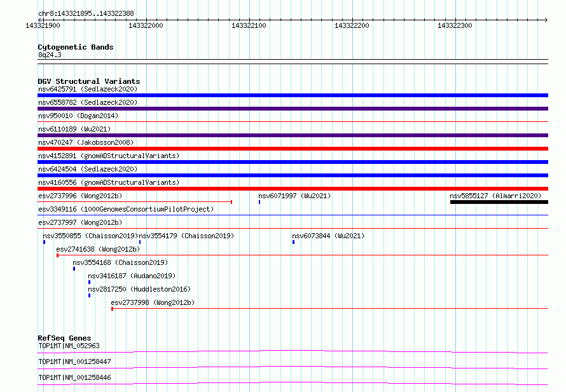Click the nsv6073844 (Wu2021) label
This screenshot has width=566, height=392.
(x=329, y=236)
